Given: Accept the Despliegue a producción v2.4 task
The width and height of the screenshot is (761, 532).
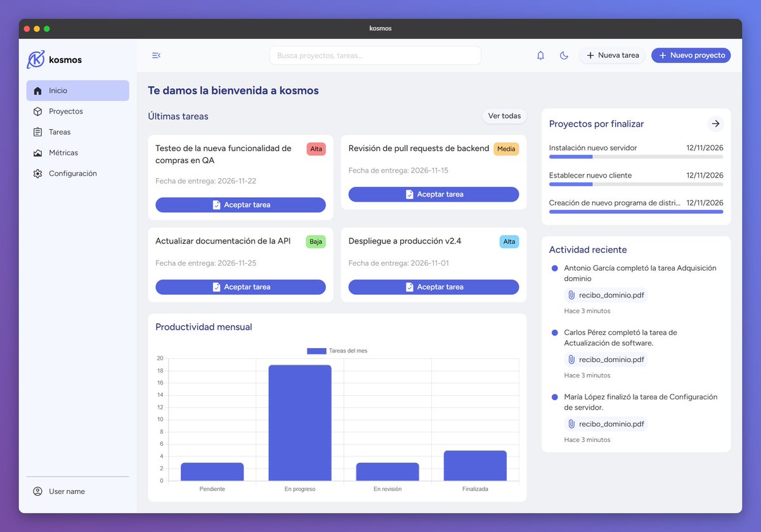Looking at the screenshot, I should [434, 287].
